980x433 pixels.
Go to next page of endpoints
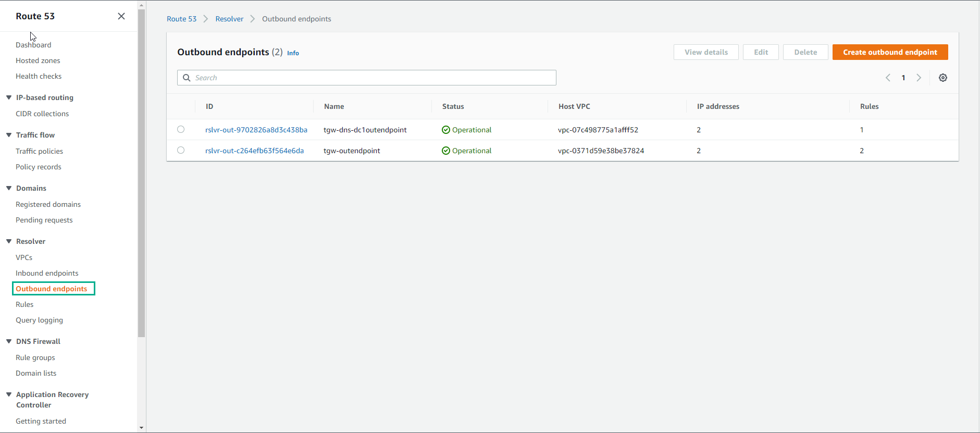919,78
